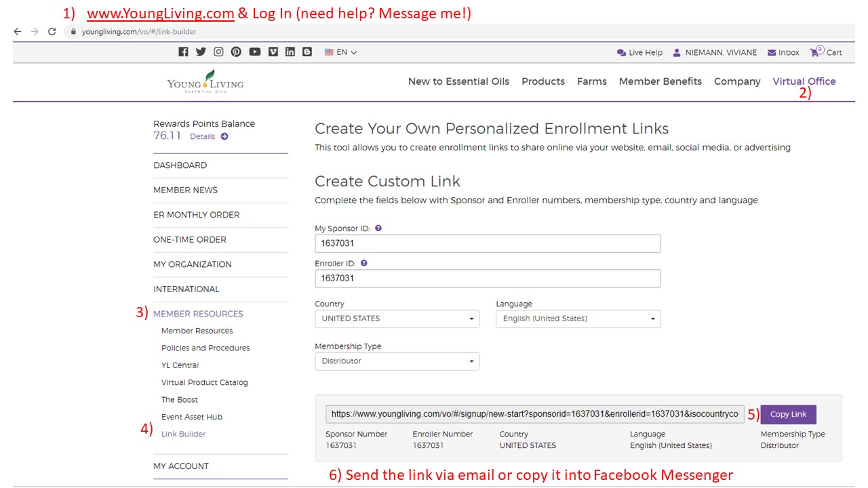The width and height of the screenshot is (868, 488).
Task: Open the LinkedIn social icon
Action: pos(290,52)
